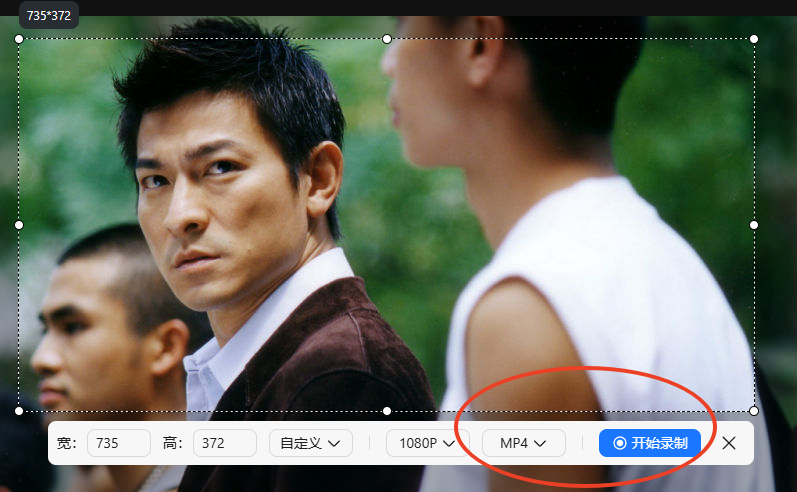
Task: Click the height input field showing 372
Action: click(225, 443)
